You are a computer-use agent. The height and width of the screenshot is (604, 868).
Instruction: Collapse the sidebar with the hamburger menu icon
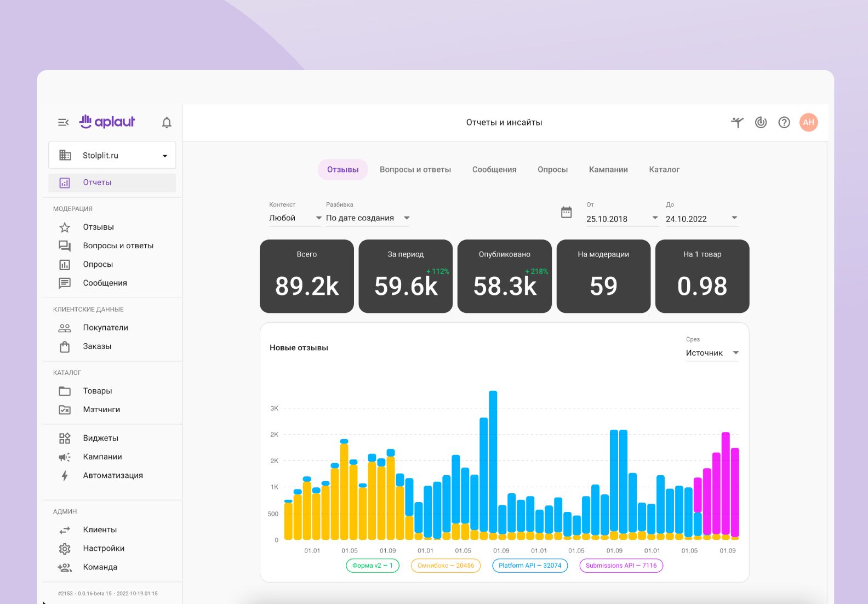[64, 122]
